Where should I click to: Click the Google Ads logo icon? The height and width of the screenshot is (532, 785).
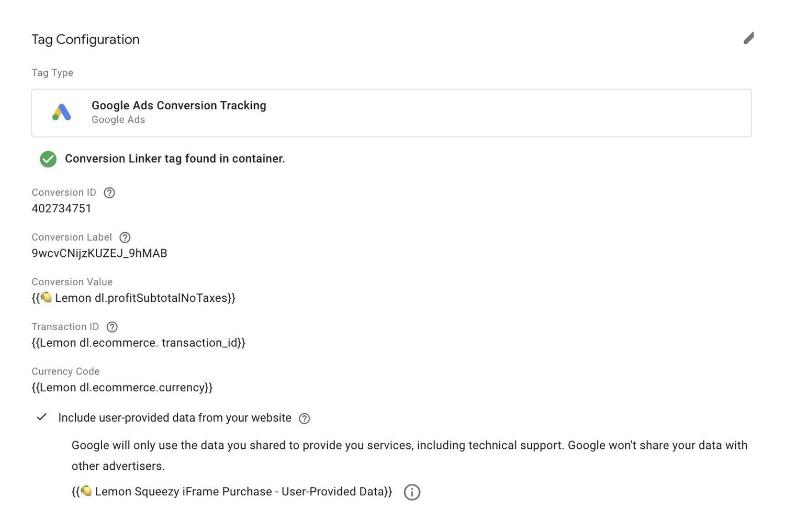(62, 112)
